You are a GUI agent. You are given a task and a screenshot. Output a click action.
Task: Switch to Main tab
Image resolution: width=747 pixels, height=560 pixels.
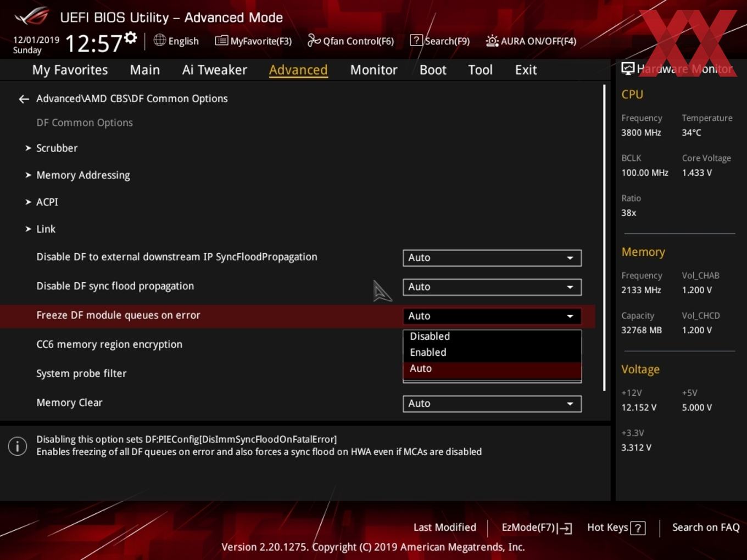pyautogui.click(x=145, y=70)
